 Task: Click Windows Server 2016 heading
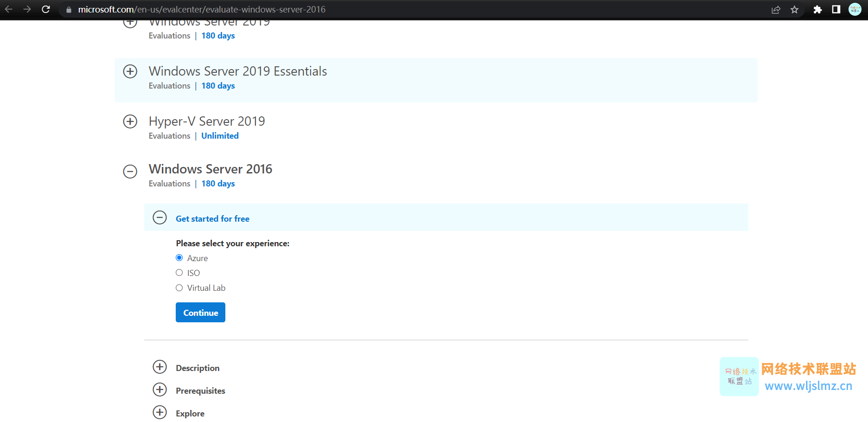(x=211, y=169)
